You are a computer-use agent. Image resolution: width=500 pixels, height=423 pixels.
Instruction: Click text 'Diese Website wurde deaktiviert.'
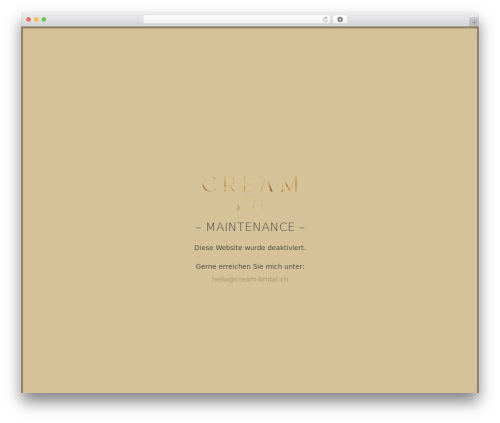[250, 248]
